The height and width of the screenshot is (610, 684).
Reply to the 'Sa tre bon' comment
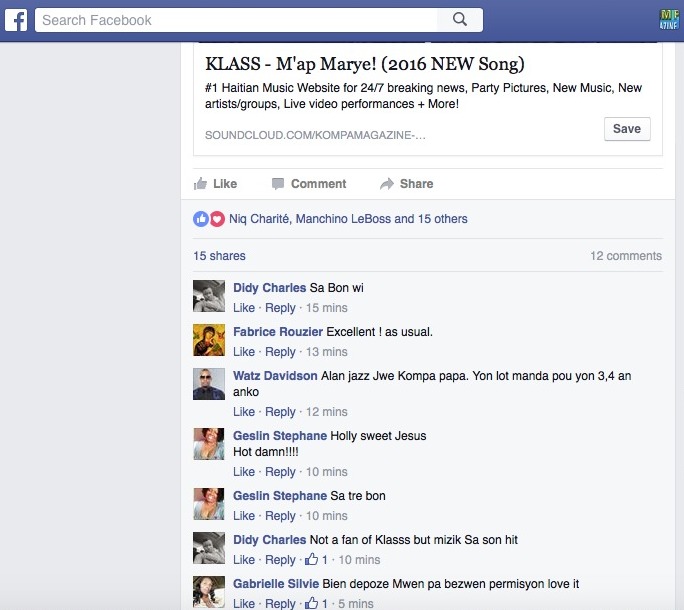pos(280,516)
